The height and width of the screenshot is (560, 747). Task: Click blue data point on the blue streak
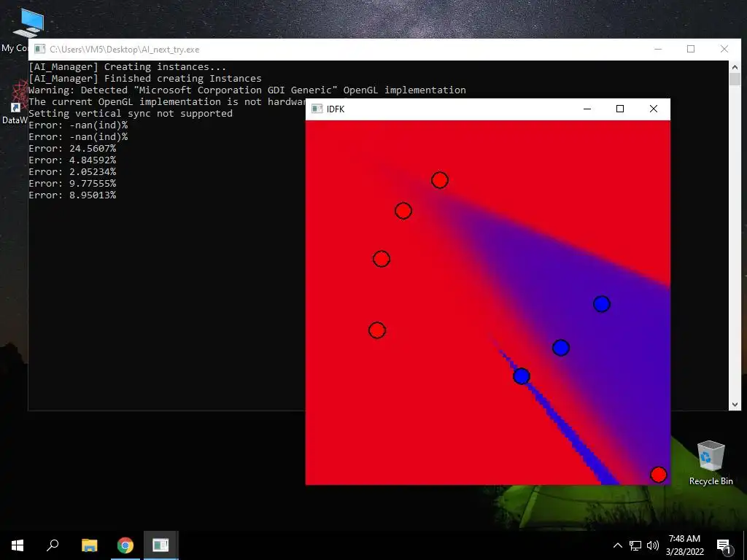coord(521,376)
